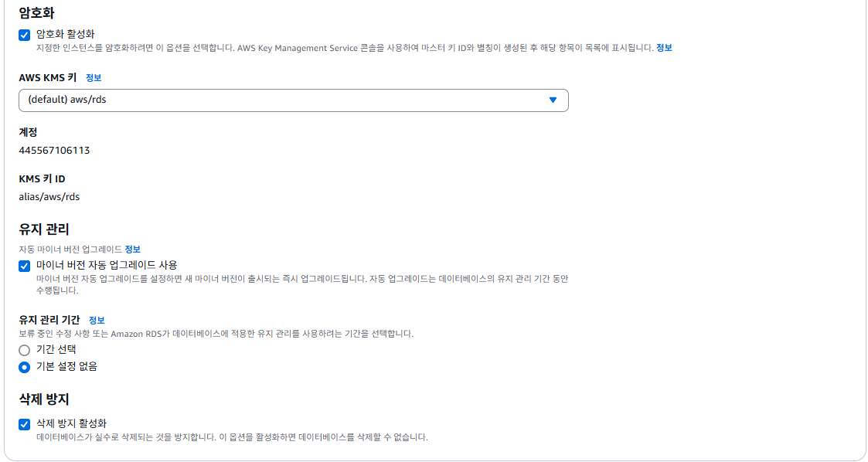The width and height of the screenshot is (868, 462).
Task: Click account number 445567106113
Action: pyautogui.click(x=54, y=151)
